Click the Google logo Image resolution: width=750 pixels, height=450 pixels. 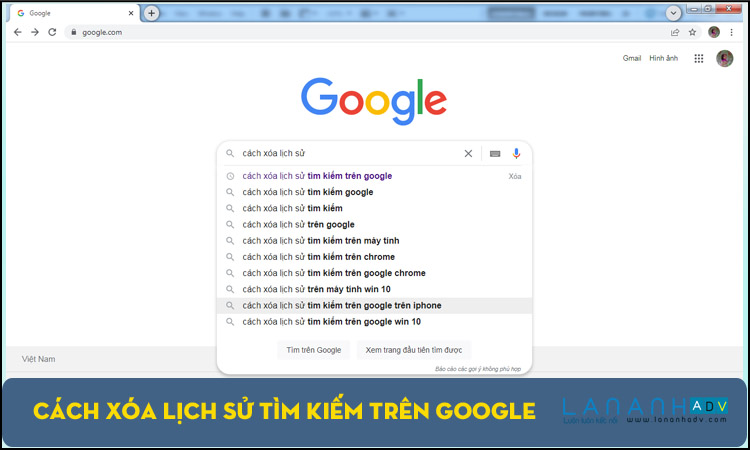(374, 101)
